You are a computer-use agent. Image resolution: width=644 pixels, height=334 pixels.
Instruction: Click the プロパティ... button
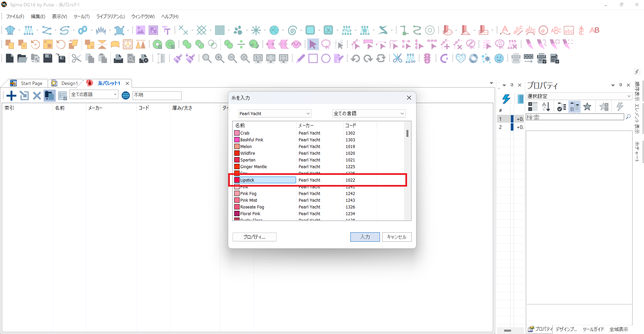[254, 237]
